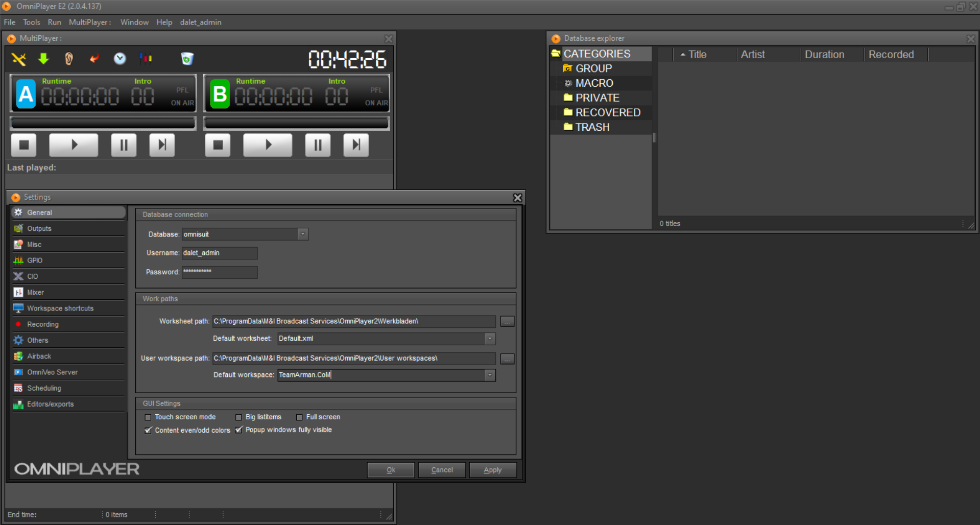This screenshot has width=980, height=525.
Task: Enable Touch screen mode checkbox
Action: (148, 417)
